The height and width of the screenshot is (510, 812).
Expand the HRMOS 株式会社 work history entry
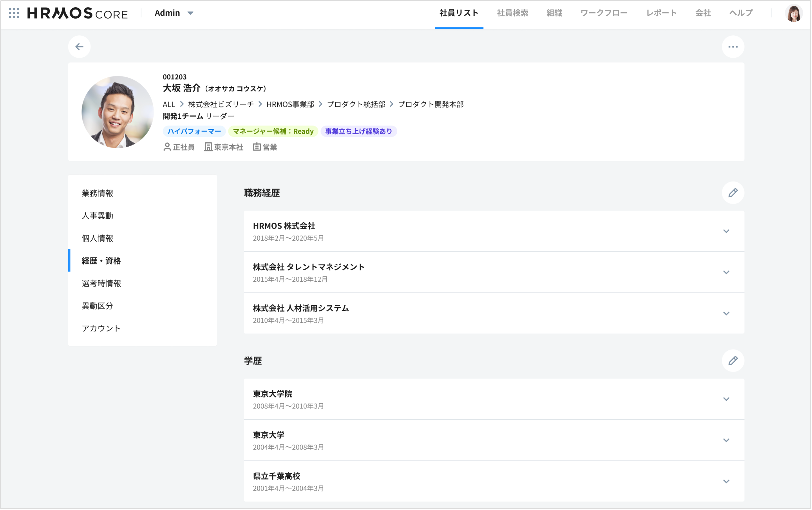(727, 232)
